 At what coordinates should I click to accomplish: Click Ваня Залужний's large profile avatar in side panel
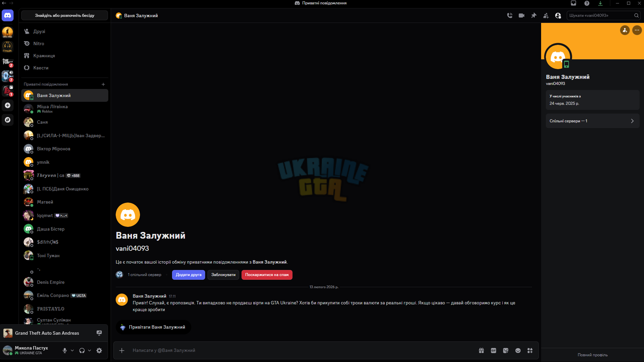point(558,57)
